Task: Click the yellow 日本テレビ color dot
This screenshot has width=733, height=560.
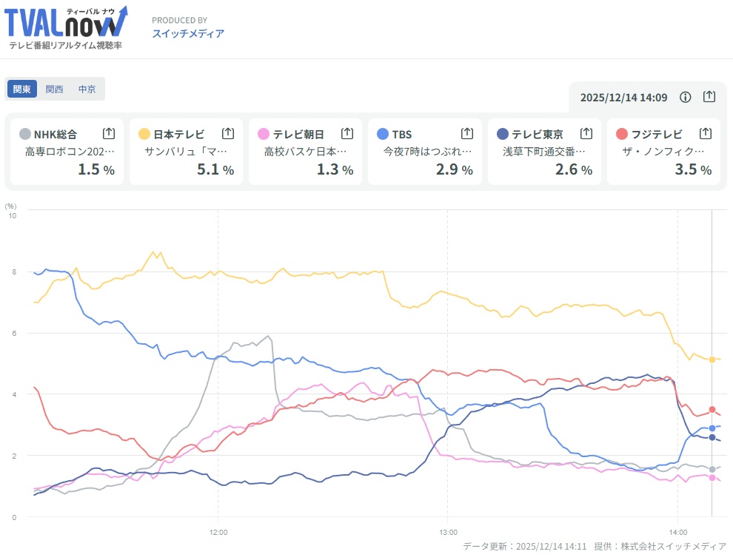Action: [144, 134]
